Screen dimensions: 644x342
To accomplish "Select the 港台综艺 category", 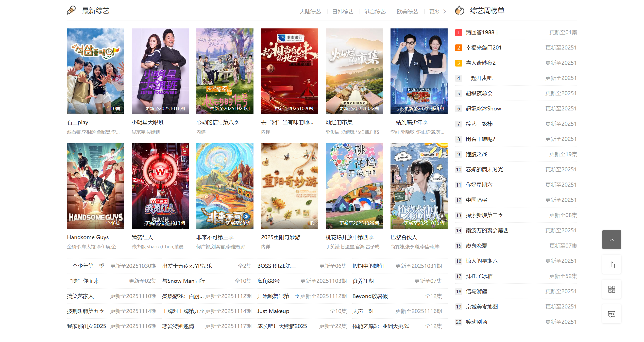I will (375, 12).
